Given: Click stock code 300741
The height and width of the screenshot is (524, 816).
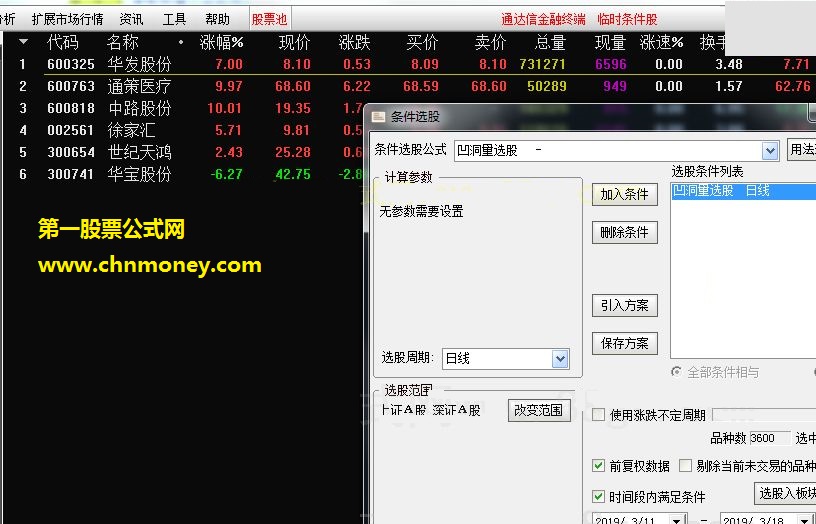Looking at the screenshot, I should [71, 174].
